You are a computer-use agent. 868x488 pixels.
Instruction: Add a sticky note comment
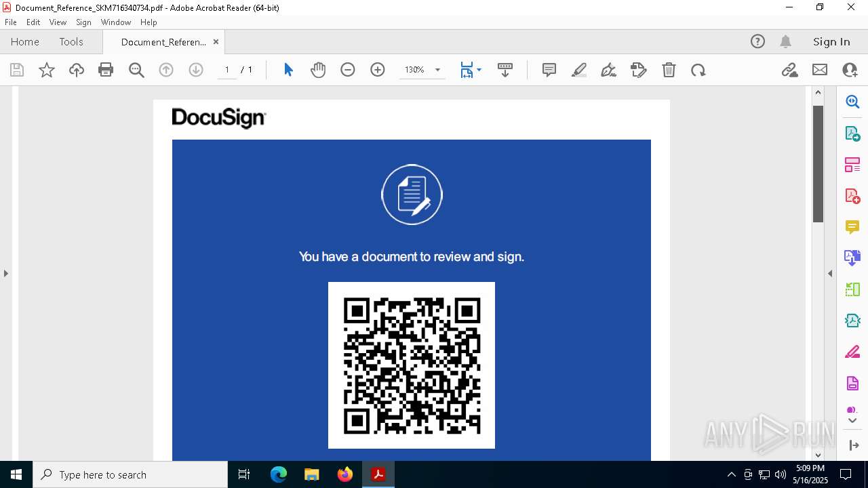[x=549, y=70]
